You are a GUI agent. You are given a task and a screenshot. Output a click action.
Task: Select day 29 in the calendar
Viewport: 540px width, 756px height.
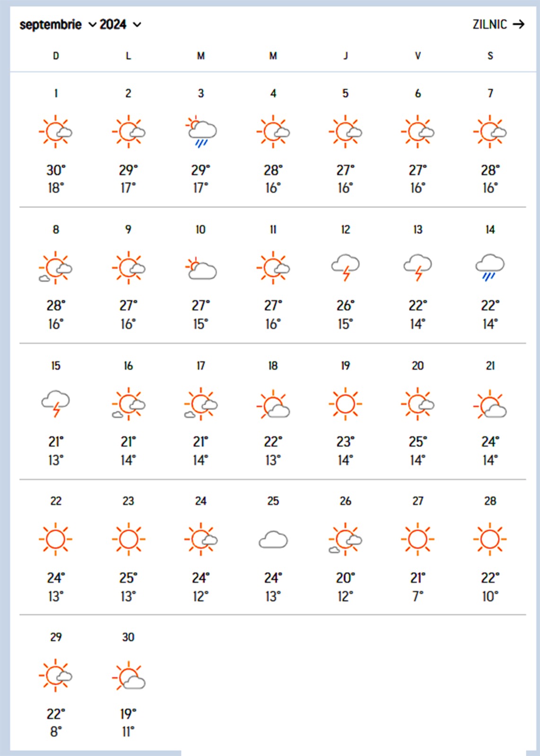point(56,637)
